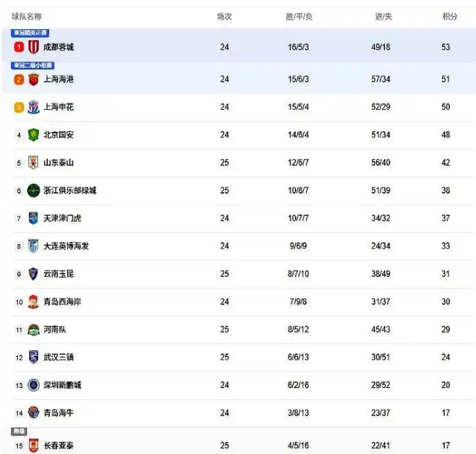Click the Shandong Taishan (山东泰山) team crest
This screenshot has height=454, width=476.
(x=33, y=162)
